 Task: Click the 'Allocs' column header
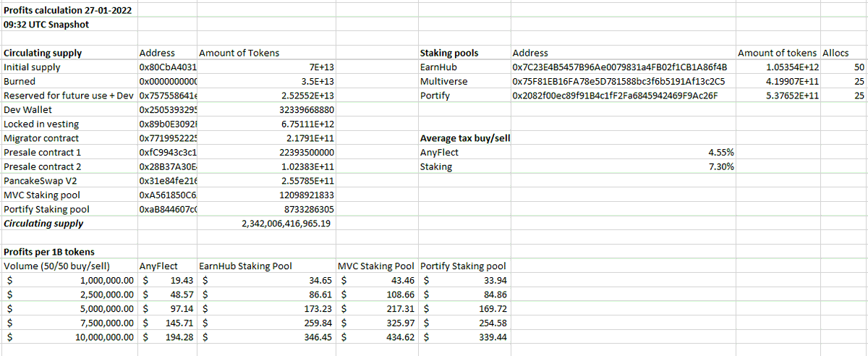[835, 53]
